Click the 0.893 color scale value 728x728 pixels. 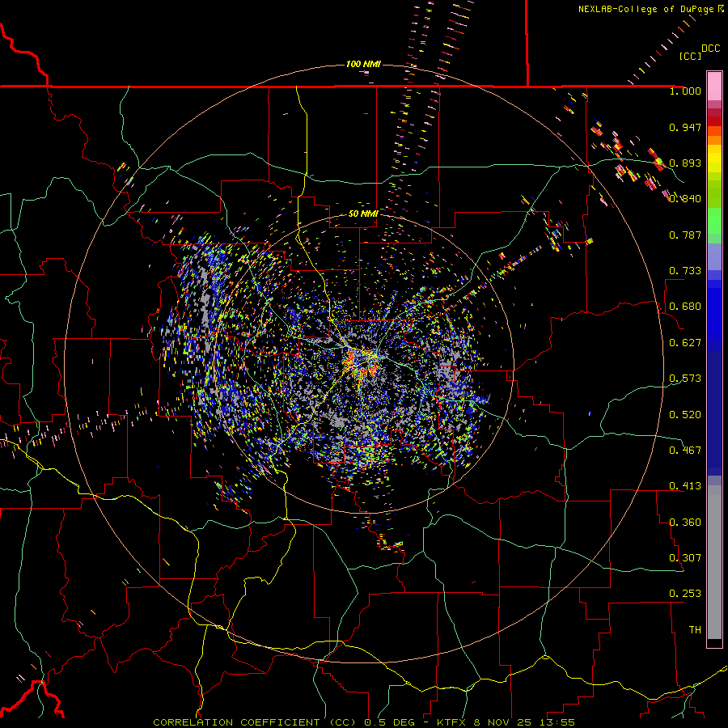[x=685, y=163]
